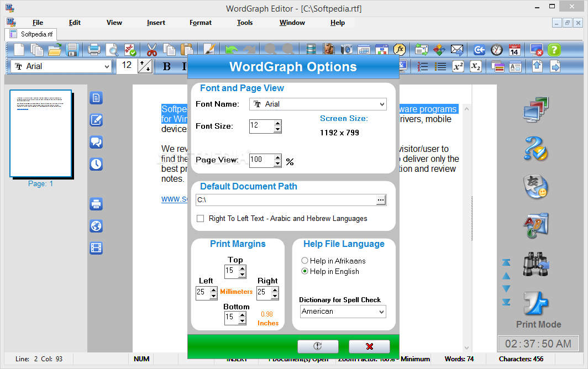The height and width of the screenshot is (369, 588).
Task: Open a file with the folder icon
Action: [x=55, y=50]
